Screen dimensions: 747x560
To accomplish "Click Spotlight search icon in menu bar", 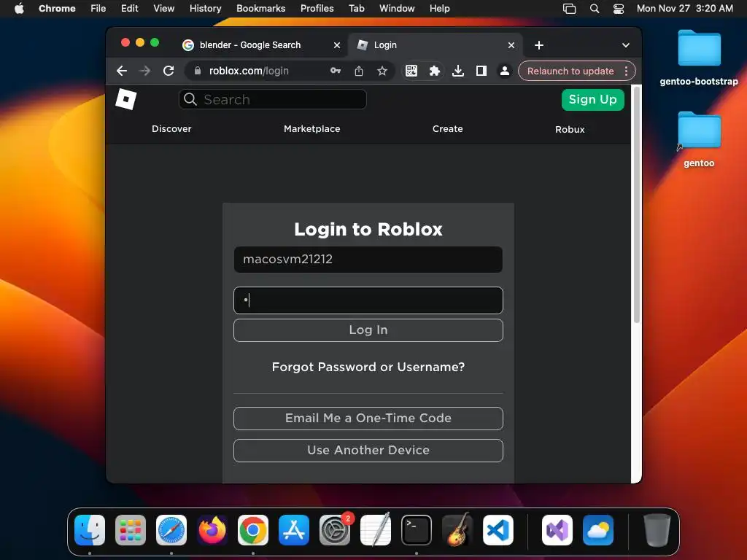I will [x=594, y=9].
